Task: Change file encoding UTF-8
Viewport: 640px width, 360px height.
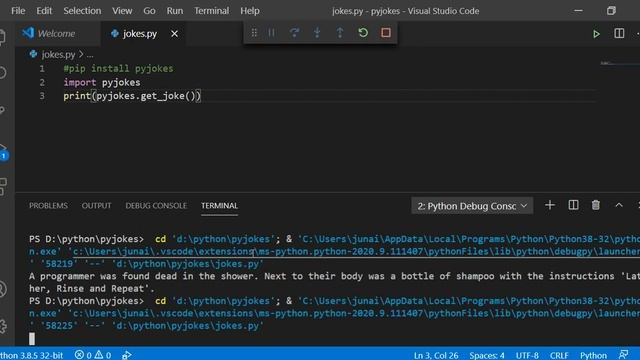Action: [527, 355]
